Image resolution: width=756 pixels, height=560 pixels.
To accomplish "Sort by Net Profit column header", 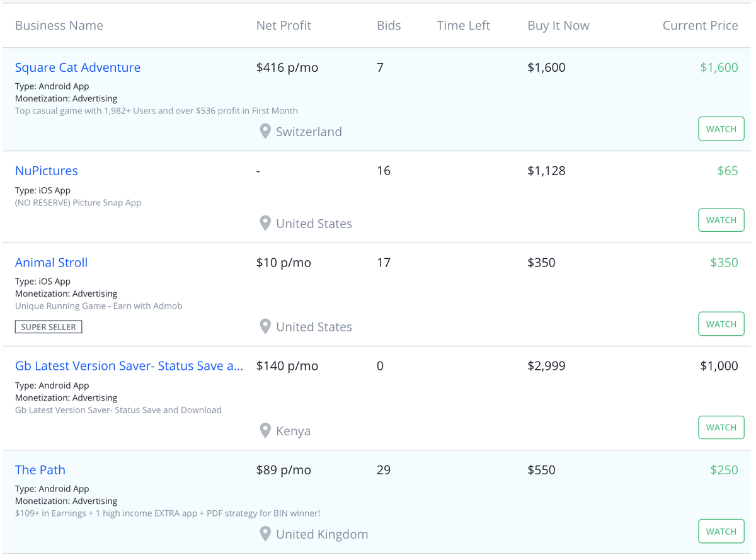I will click(x=283, y=26).
